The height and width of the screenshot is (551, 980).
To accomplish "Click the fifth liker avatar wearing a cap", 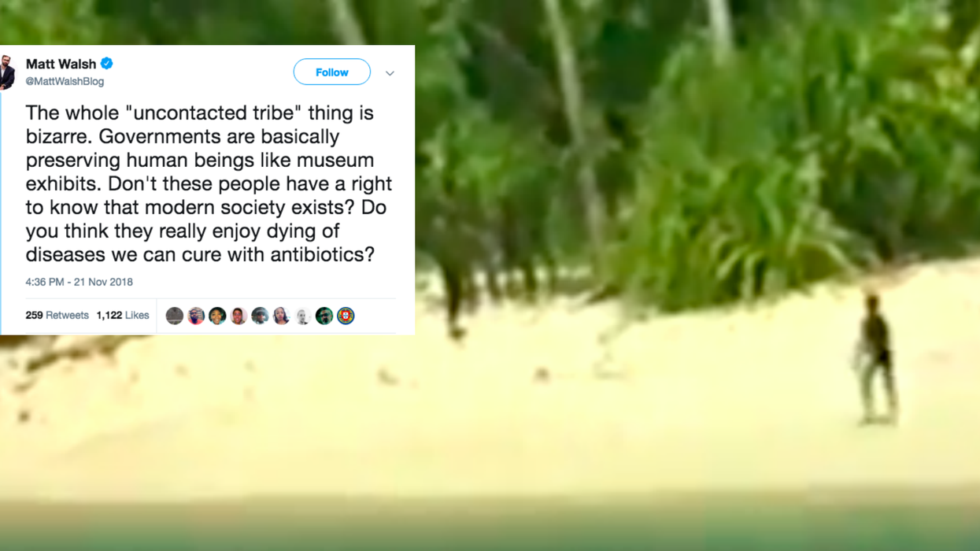I will [260, 316].
